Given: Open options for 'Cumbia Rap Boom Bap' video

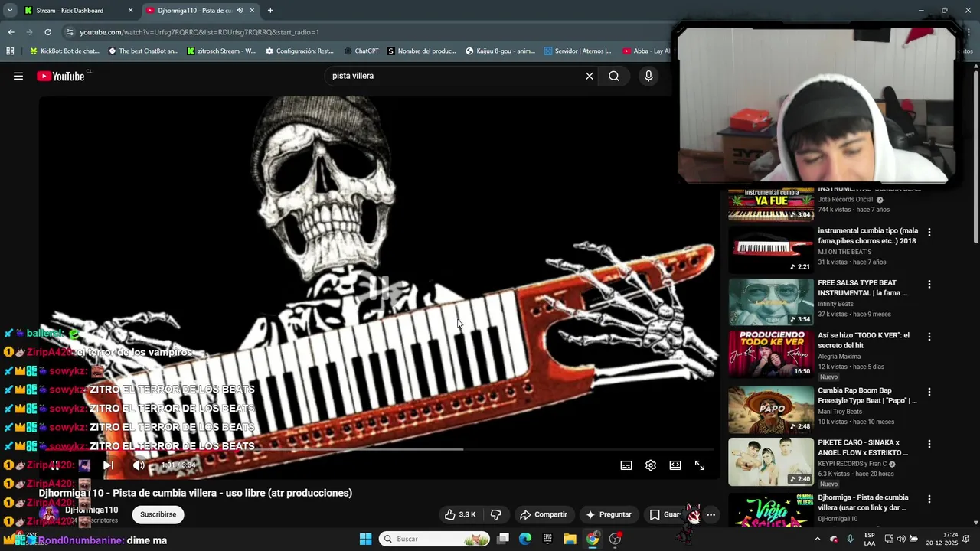Looking at the screenshot, I should [x=929, y=392].
